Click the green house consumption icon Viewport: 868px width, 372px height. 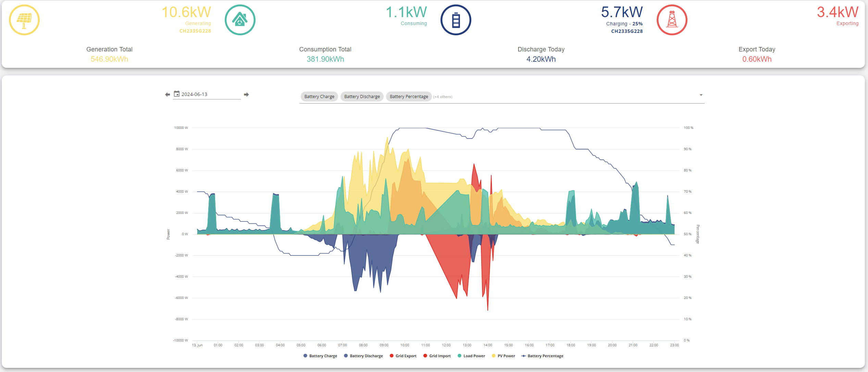pyautogui.click(x=240, y=20)
